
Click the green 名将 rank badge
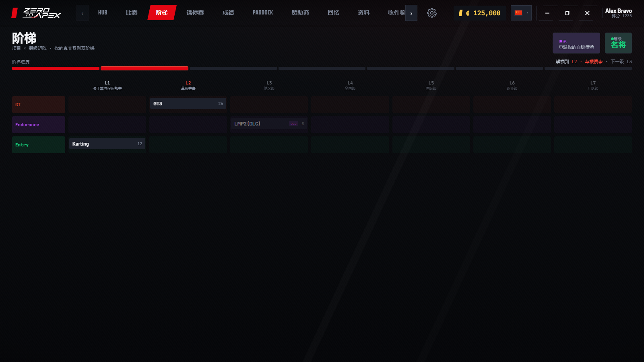pyautogui.click(x=618, y=43)
